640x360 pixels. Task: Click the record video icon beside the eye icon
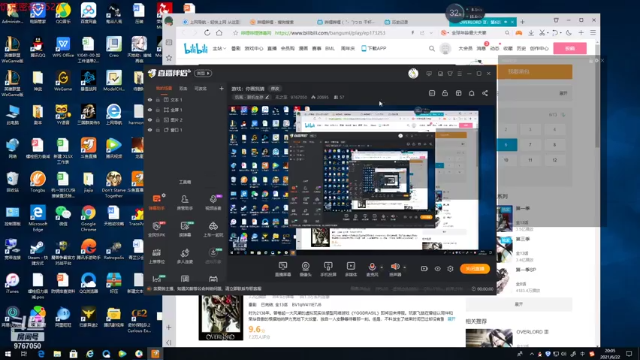coord(424,269)
